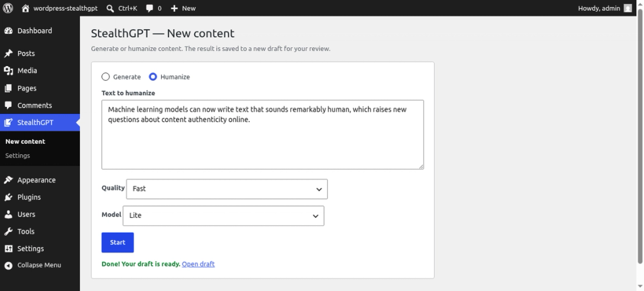Click the 'Text to humanize' label
This screenshot has height=291, width=644.
[x=128, y=93]
